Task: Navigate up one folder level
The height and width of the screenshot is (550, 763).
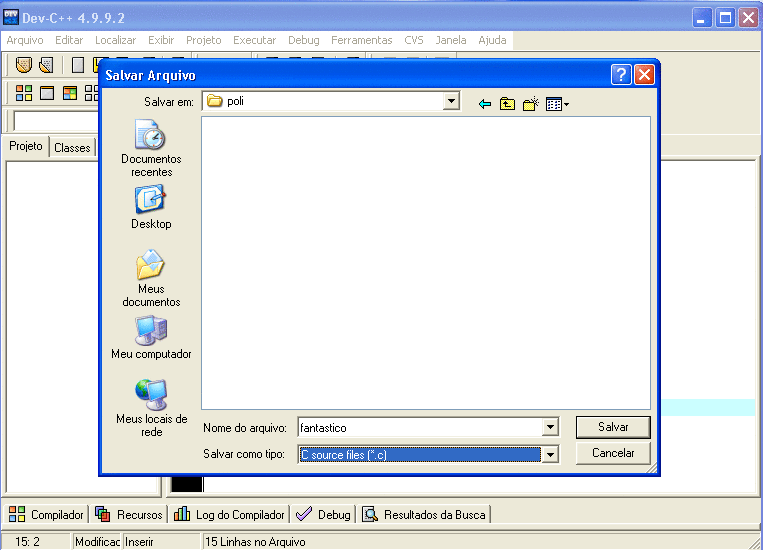Action: tap(507, 103)
